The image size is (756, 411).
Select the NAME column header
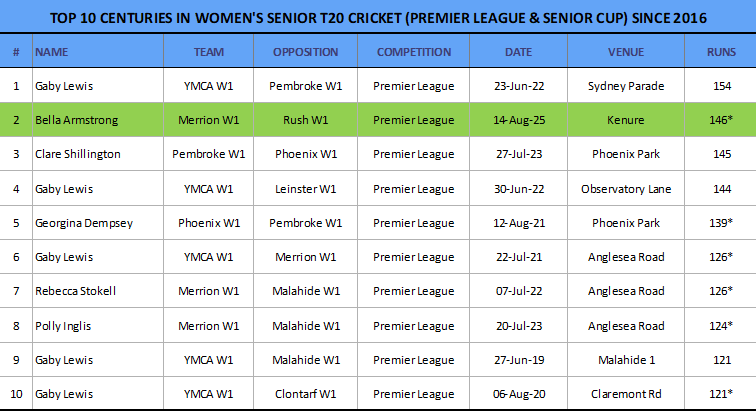[51, 51]
